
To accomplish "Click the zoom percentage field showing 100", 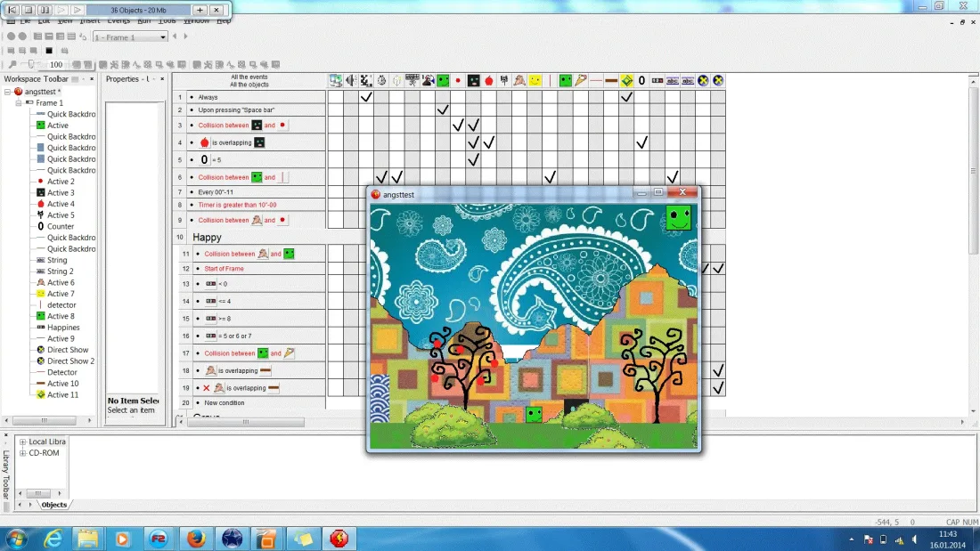I will (56, 64).
